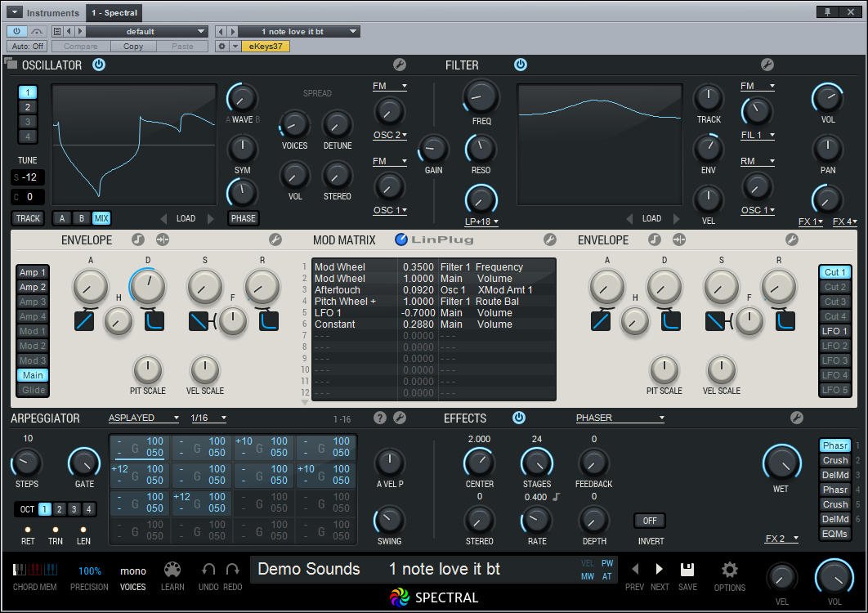Click the TUNE semitone -12 field
The height and width of the screenshot is (613, 868).
pos(28,177)
